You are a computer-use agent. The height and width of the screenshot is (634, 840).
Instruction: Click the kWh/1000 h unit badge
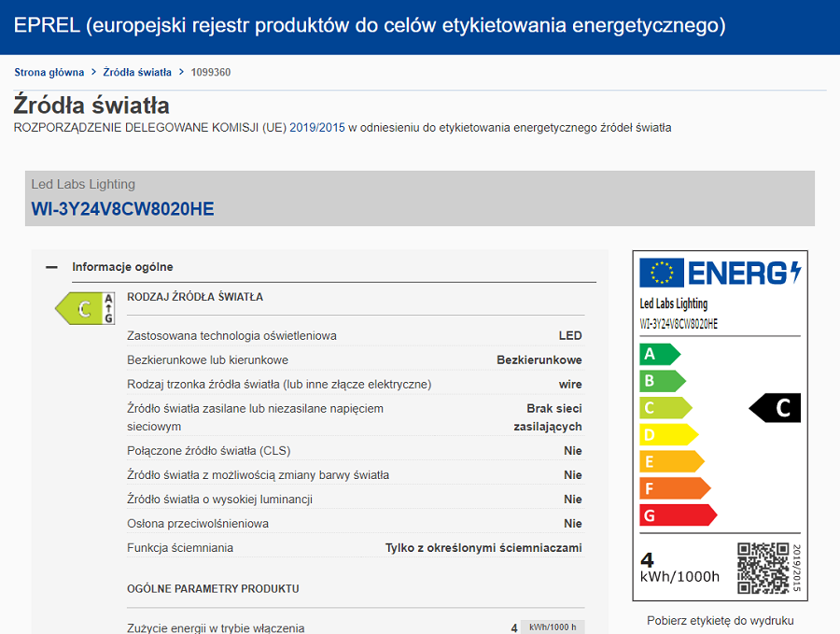click(x=553, y=627)
